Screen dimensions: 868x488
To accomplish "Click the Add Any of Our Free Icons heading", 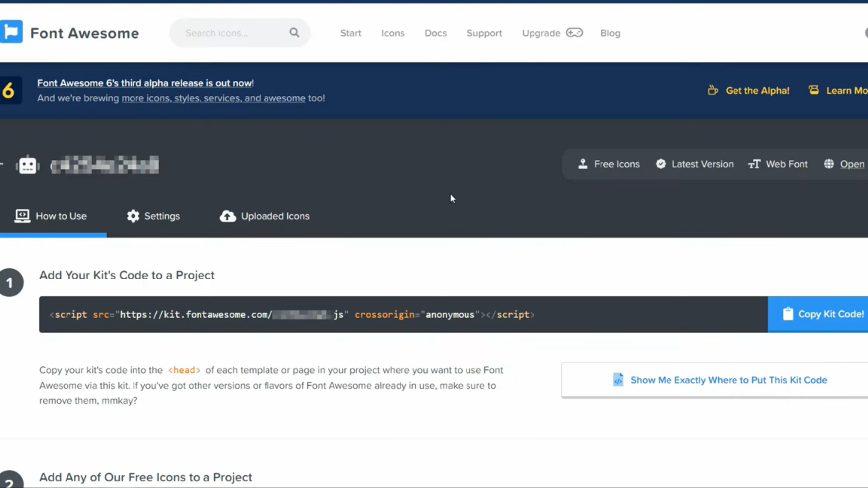I will [145, 477].
